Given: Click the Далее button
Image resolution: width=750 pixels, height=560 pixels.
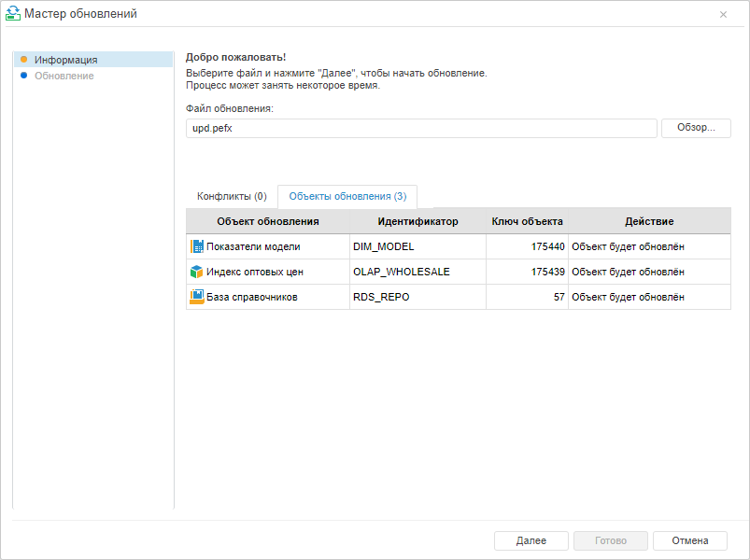Looking at the screenshot, I should pos(531,540).
